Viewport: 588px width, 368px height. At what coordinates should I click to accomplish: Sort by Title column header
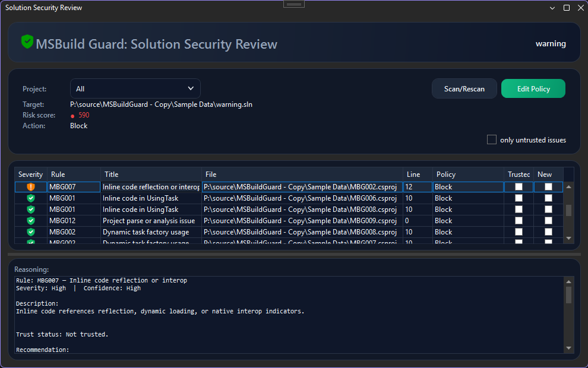click(151, 175)
